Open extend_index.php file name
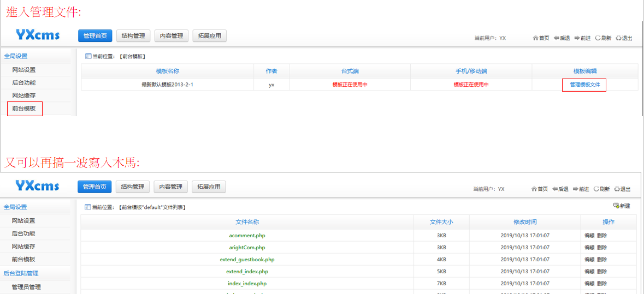Viewport: 644px width, 294px height. [247, 272]
